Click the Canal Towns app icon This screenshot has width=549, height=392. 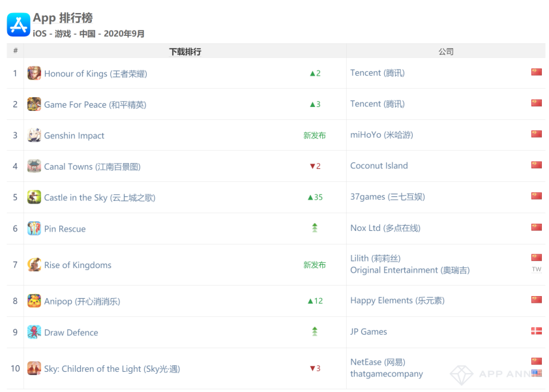tap(34, 166)
